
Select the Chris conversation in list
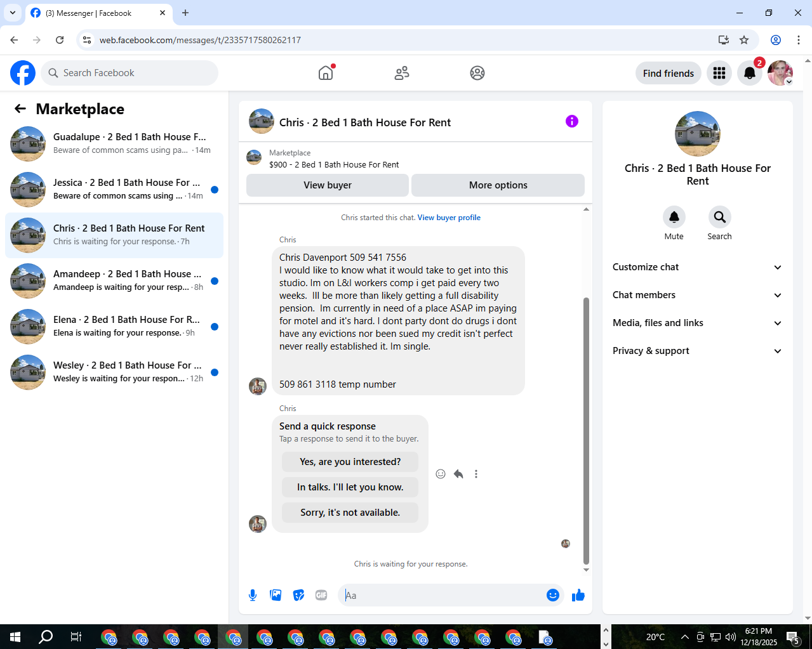pyautogui.click(x=114, y=235)
